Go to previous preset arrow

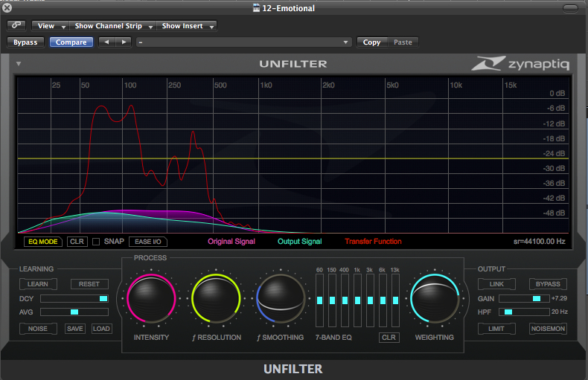point(107,42)
